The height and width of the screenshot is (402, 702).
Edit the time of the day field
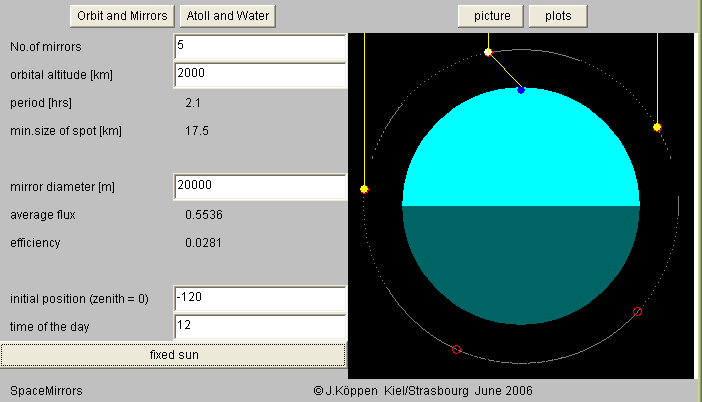[x=259, y=326]
